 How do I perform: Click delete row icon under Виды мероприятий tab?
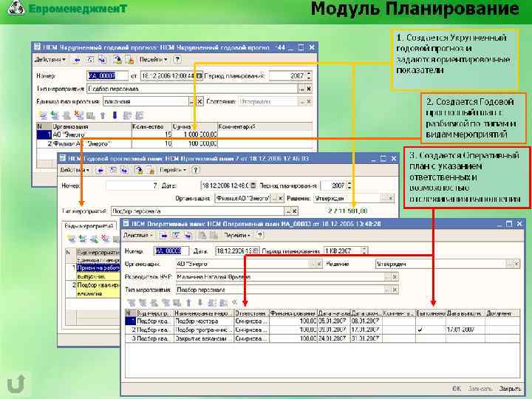[106, 239]
